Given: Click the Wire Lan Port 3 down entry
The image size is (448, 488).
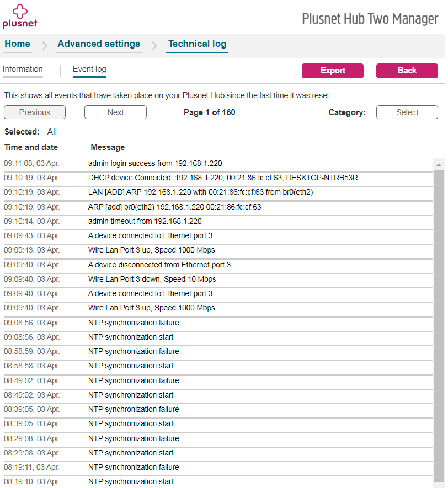Looking at the screenshot, I should 152,280.
